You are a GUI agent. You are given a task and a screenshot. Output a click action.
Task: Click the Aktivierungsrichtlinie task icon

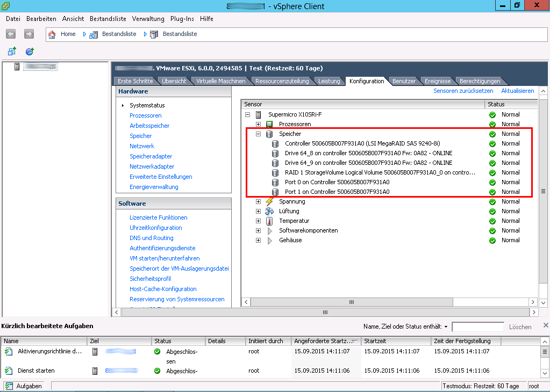click(x=9, y=351)
